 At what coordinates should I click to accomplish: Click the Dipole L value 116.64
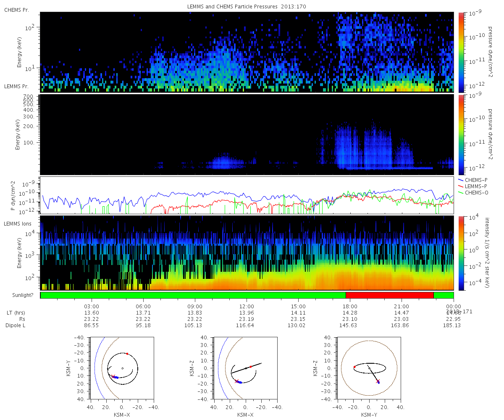pyautogui.click(x=247, y=325)
